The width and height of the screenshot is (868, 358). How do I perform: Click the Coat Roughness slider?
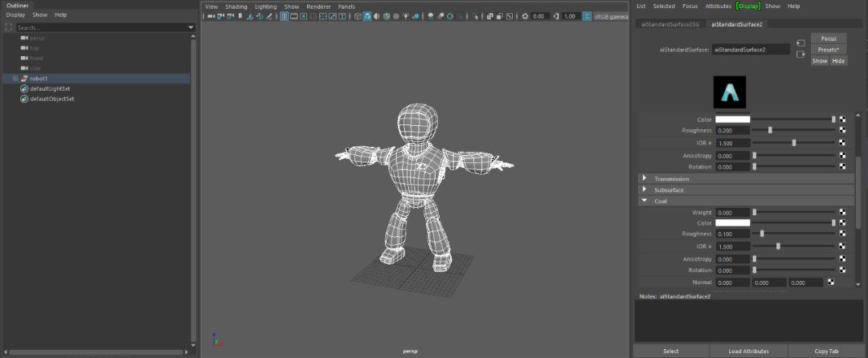pos(794,234)
